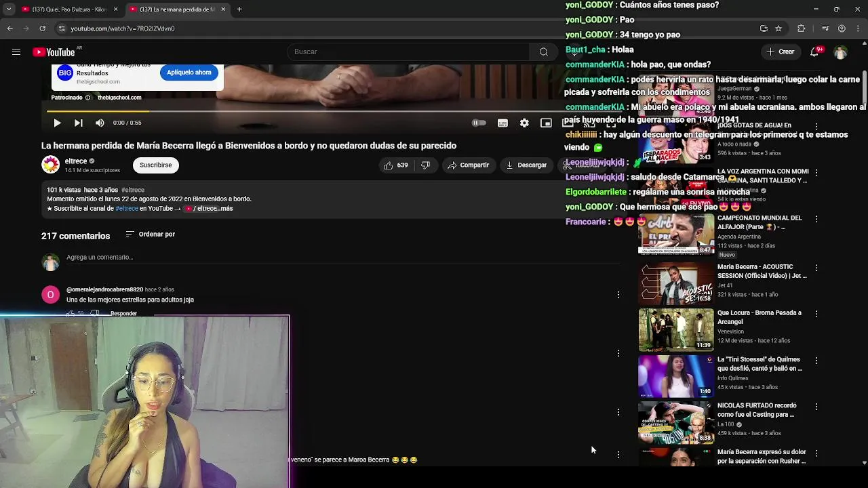868x488 pixels.
Task: Reload the page
Action: (42, 28)
